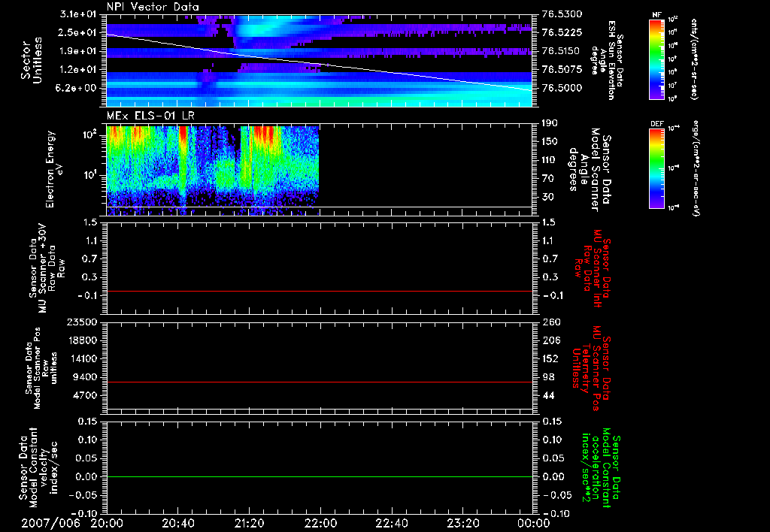The width and height of the screenshot is (770, 532).
Task: Click the 23:20 time axis label
Action: (463, 522)
